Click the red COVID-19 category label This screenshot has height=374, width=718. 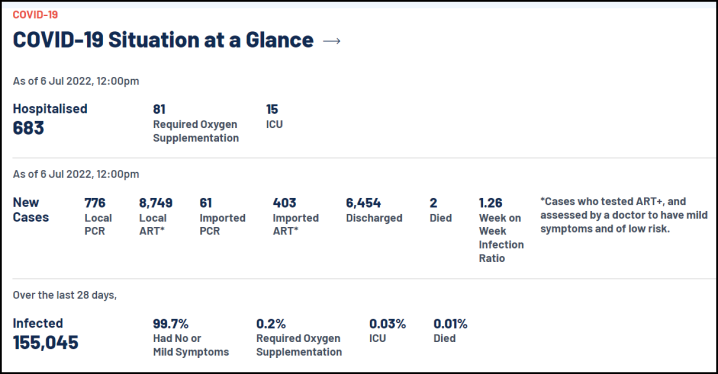click(x=35, y=15)
